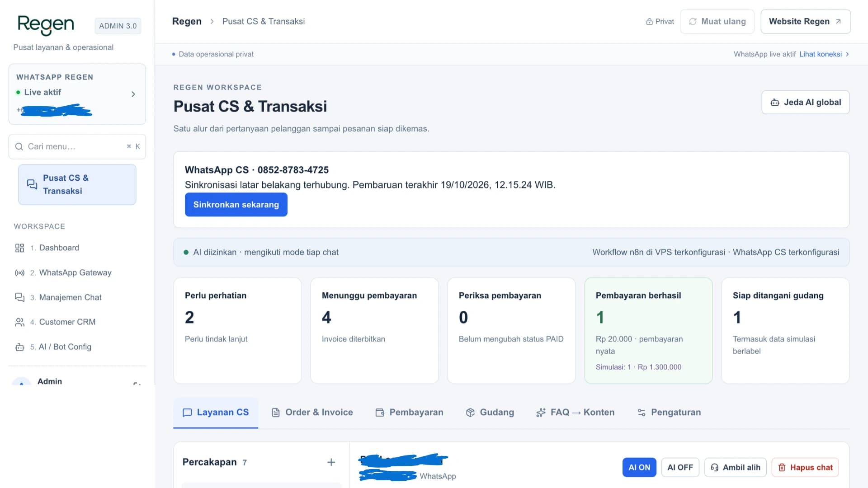Viewport: 868px width, 488px height.
Task: Open Customer CRM people icon
Action: (x=19, y=322)
